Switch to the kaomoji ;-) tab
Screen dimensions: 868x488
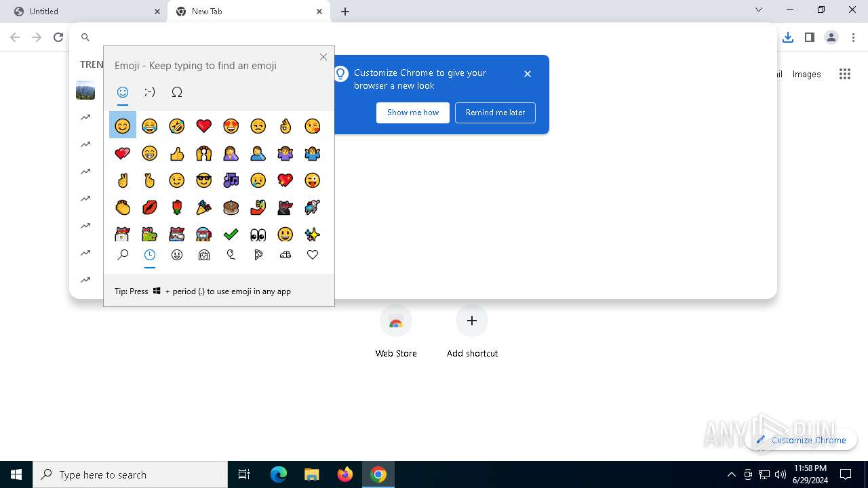click(150, 92)
